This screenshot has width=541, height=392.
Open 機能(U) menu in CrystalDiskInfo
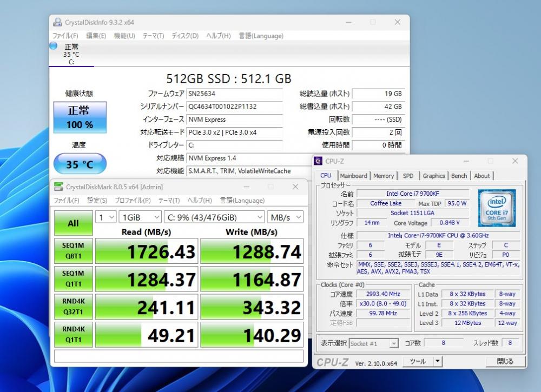tap(124, 36)
